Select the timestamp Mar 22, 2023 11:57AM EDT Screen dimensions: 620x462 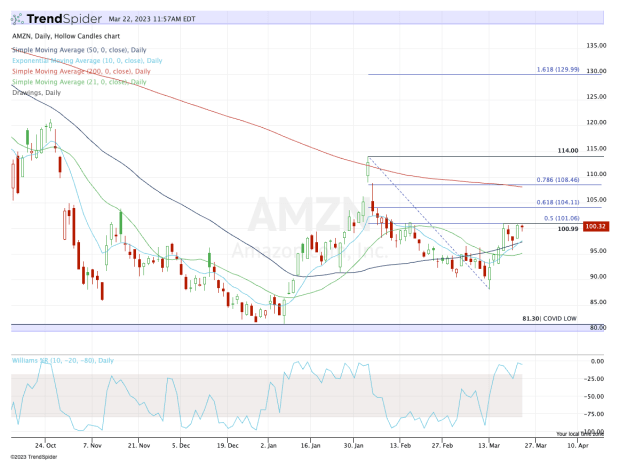[x=152, y=19]
